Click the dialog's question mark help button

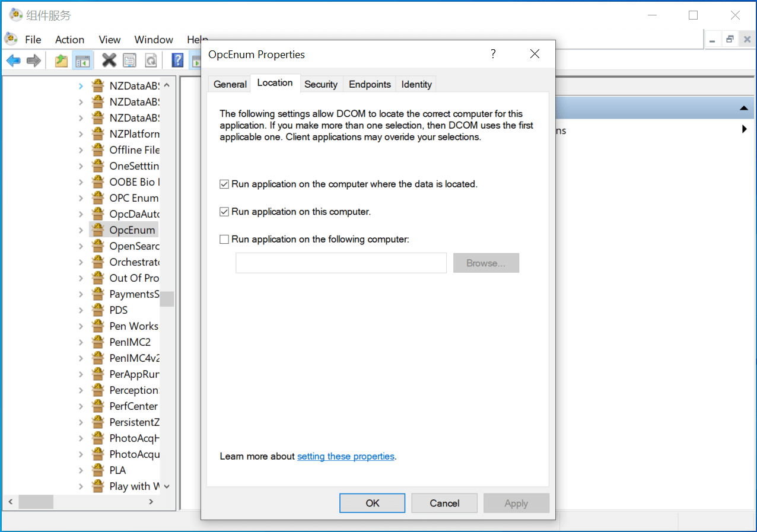point(493,54)
